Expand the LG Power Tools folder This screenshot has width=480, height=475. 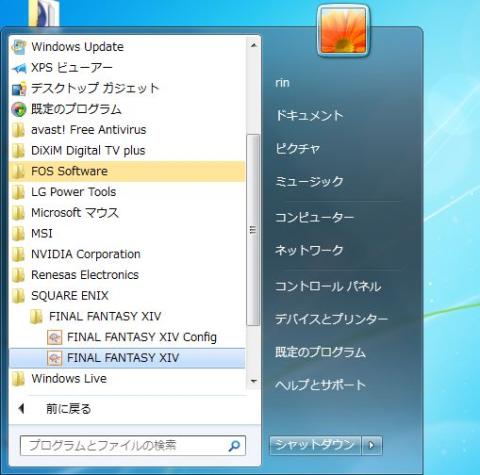tap(127, 192)
